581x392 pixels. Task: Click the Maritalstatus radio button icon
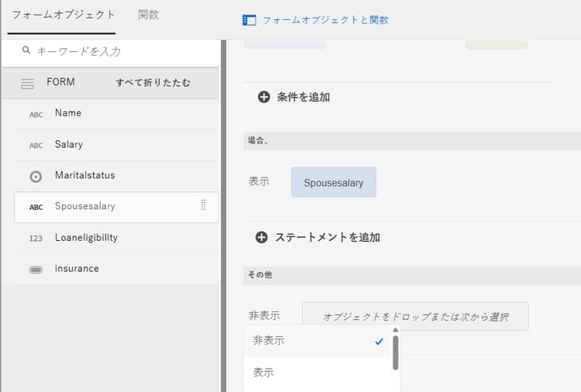(x=36, y=177)
